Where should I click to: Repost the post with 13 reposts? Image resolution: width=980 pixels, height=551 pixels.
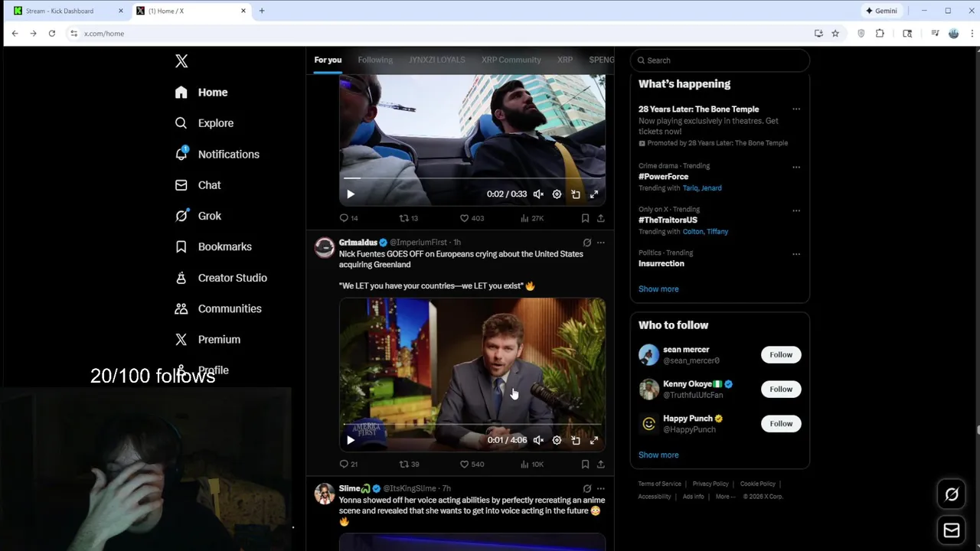tap(409, 218)
